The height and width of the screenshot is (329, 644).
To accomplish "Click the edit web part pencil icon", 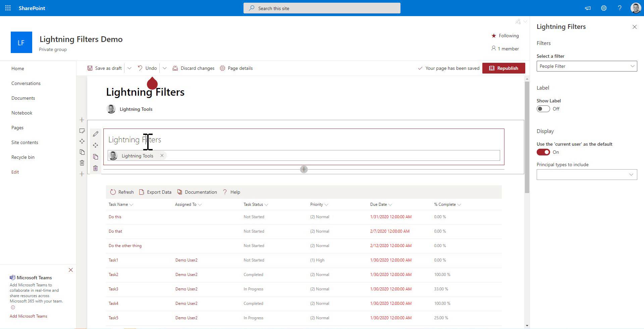I will (96, 134).
